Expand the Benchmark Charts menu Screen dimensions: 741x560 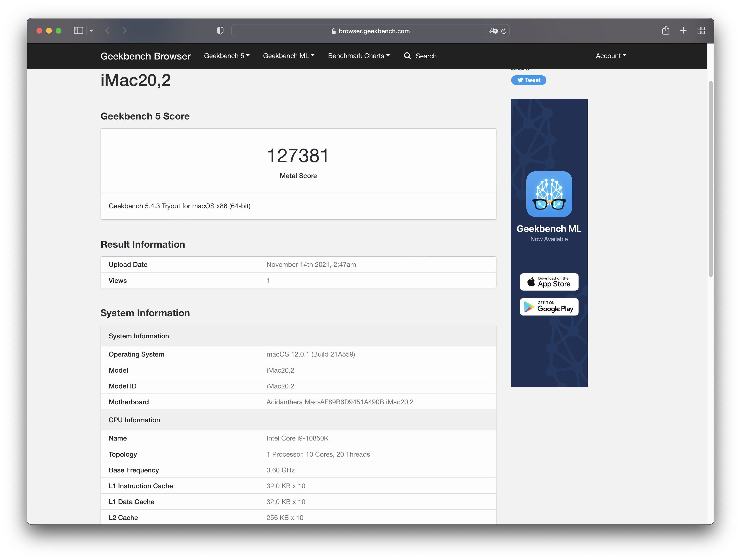click(359, 56)
